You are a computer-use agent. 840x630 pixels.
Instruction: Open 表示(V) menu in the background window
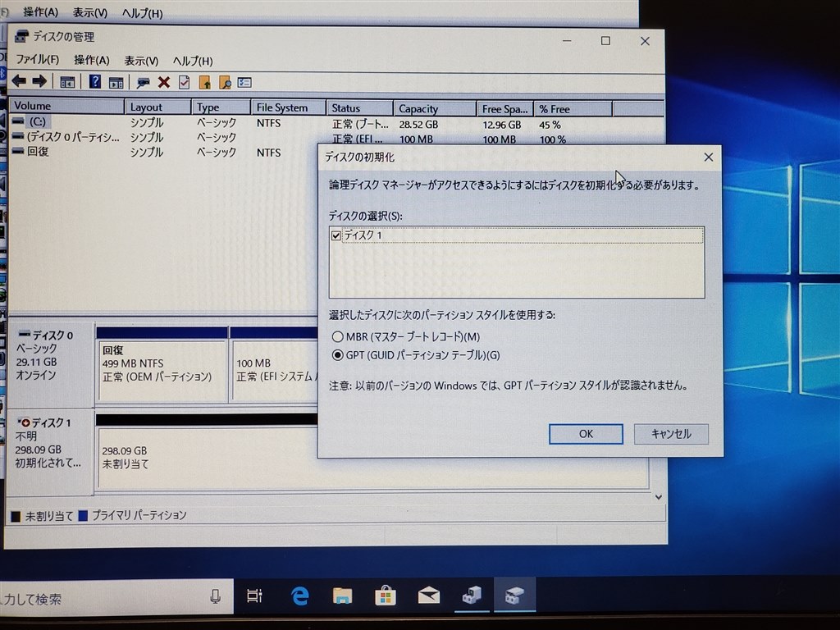coord(90,12)
